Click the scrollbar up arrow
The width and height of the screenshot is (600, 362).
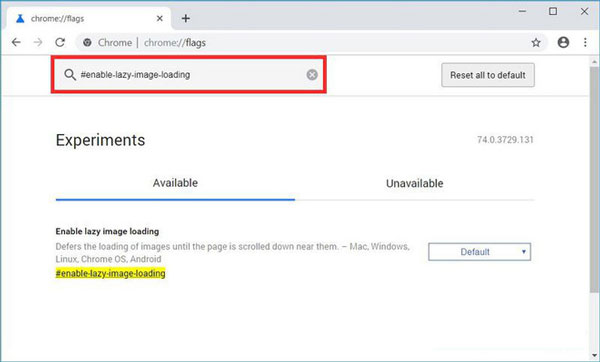click(x=594, y=61)
